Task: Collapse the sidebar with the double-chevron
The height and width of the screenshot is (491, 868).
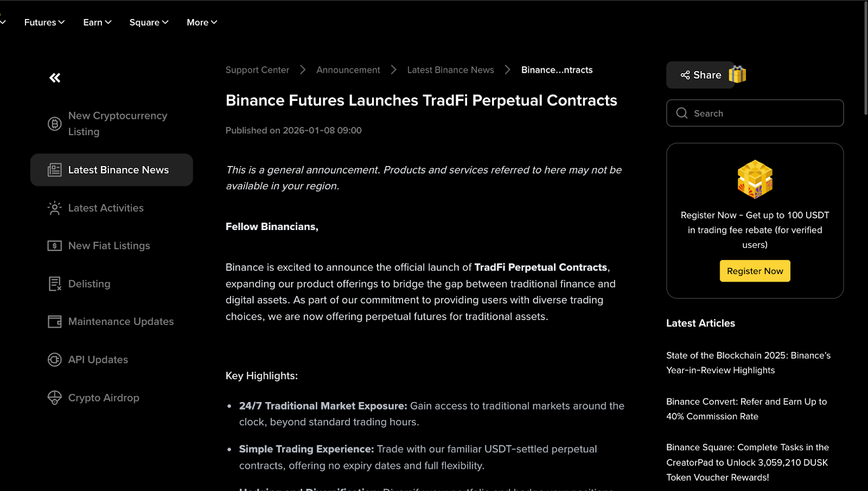Action: coord(54,78)
